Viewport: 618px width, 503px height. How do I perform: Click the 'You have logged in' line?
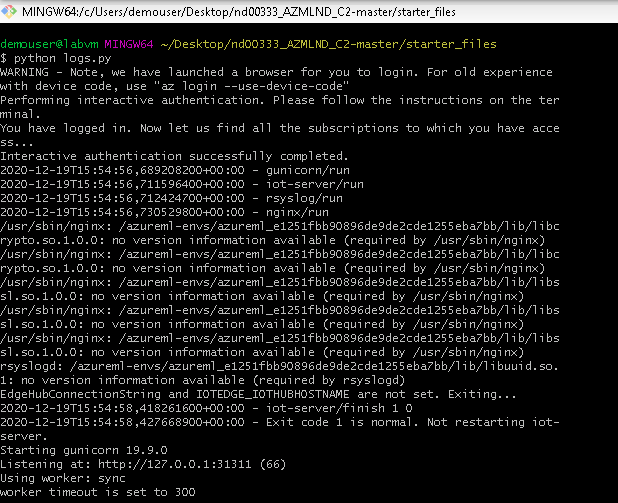[279, 128]
